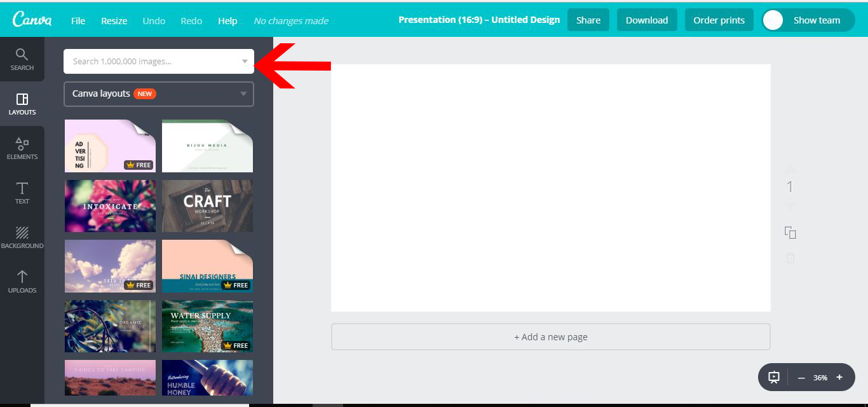
Task: Open the Elements panel
Action: tap(22, 148)
